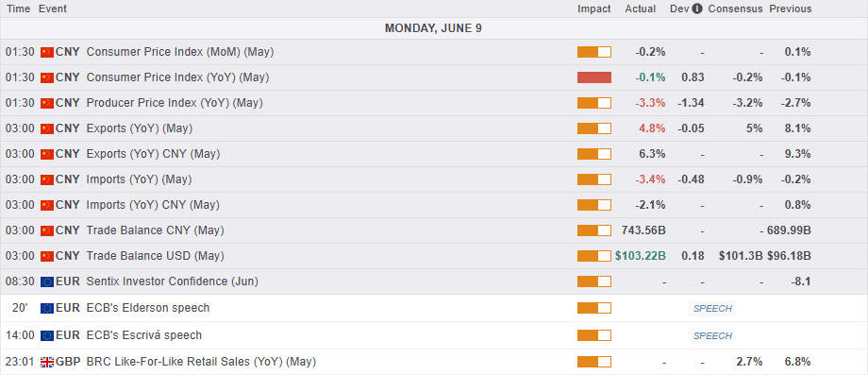Click the EU flag beside Sentix Investor Confidence
Viewport: 868px width, 375px height.
[47, 281]
